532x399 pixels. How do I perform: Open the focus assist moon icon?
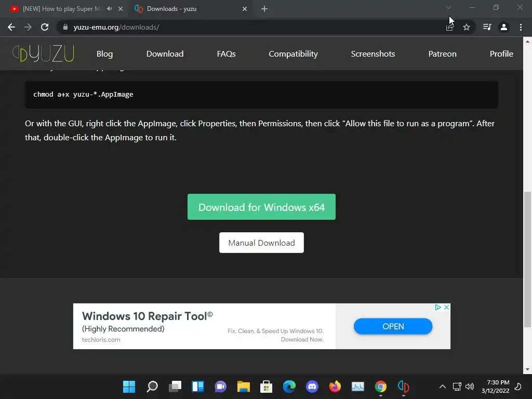(x=518, y=387)
